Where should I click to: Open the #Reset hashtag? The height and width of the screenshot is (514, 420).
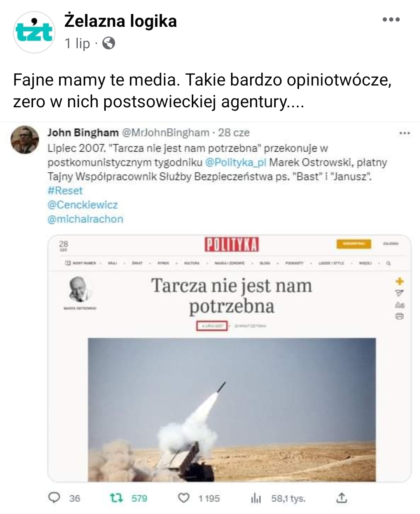[x=65, y=191]
